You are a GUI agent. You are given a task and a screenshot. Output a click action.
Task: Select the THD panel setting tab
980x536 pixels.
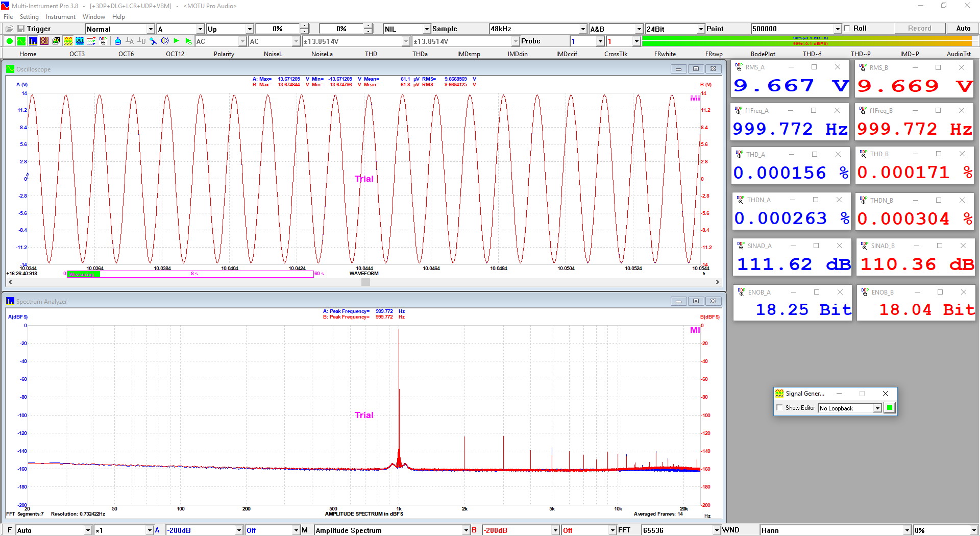[371, 54]
